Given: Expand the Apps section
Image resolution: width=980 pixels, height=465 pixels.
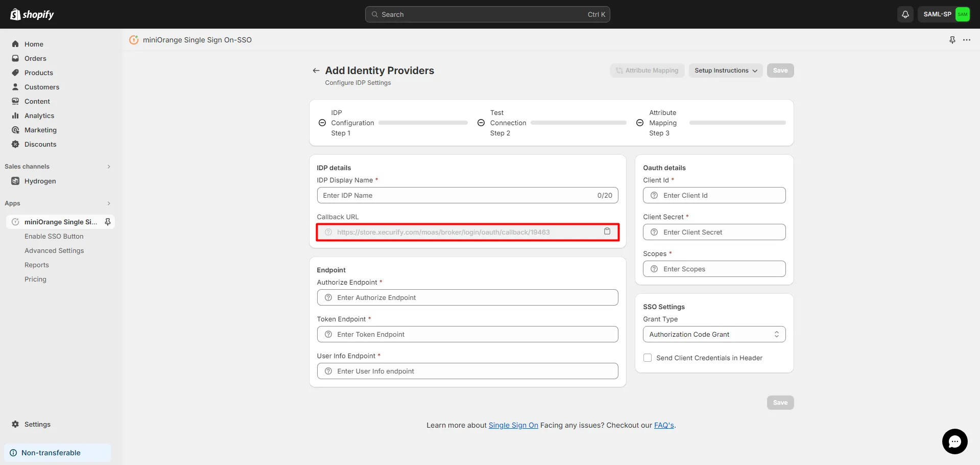Looking at the screenshot, I should pos(109,203).
